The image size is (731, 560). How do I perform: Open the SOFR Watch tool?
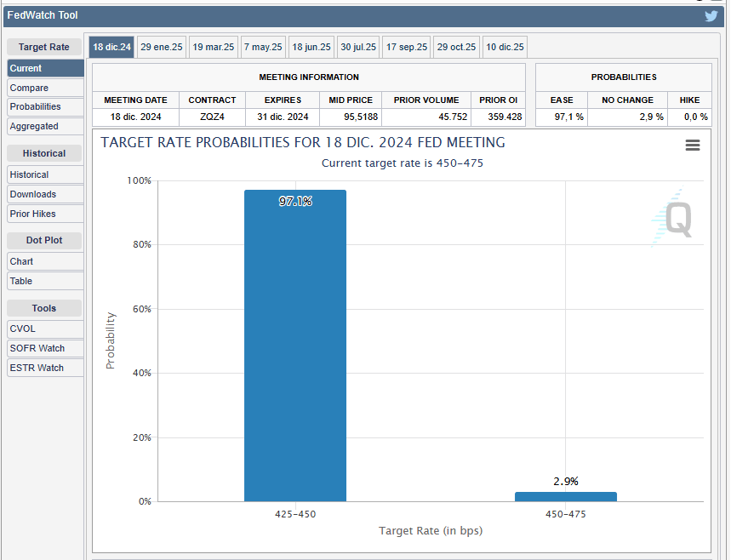click(x=45, y=348)
